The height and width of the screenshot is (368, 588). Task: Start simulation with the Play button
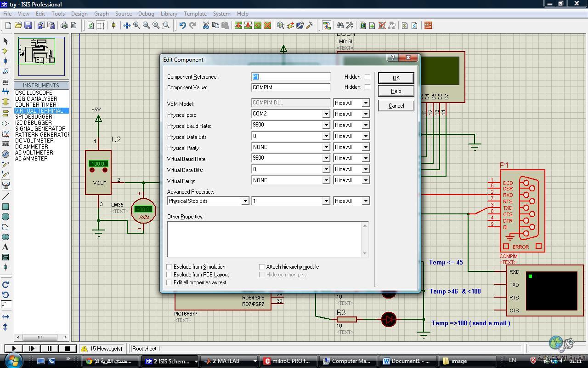14,349
